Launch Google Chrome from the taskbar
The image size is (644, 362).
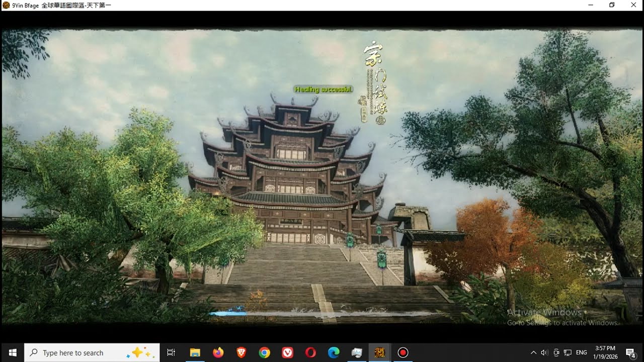pos(264,352)
